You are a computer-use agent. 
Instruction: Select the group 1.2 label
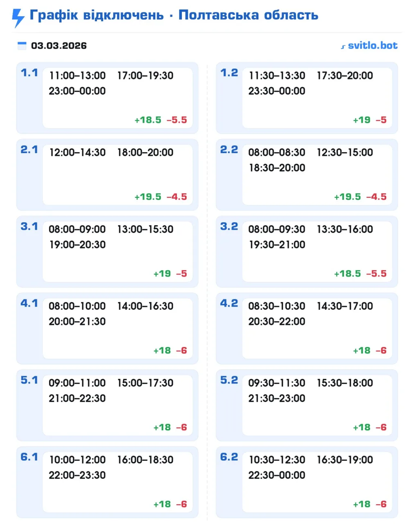(x=229, y=73)
